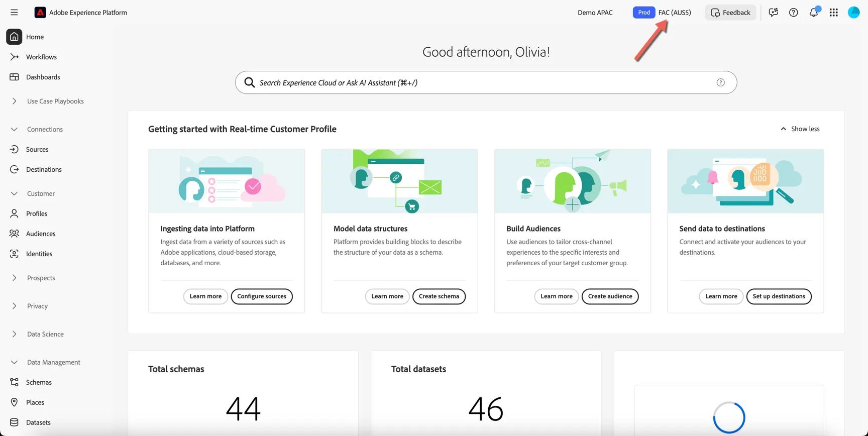This screenshot has width=868, height=436.
Task: Expand the Data Science section
Action: point(14,334)
